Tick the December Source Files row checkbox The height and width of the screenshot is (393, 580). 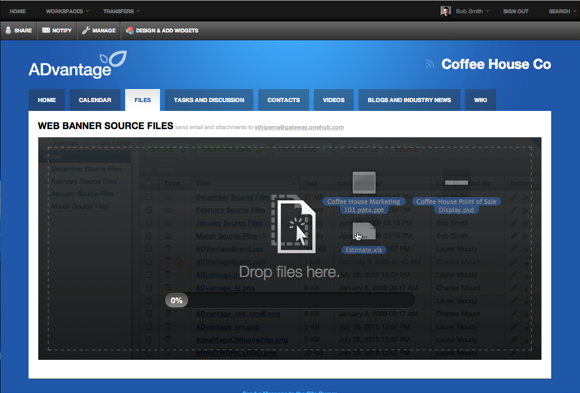[x=149, y=197]
